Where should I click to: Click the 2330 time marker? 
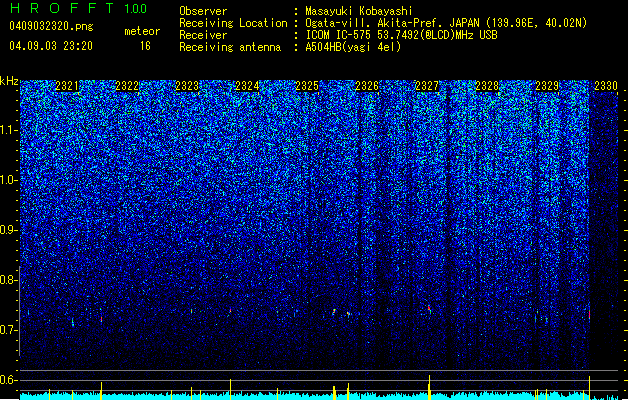coord(606,86)
